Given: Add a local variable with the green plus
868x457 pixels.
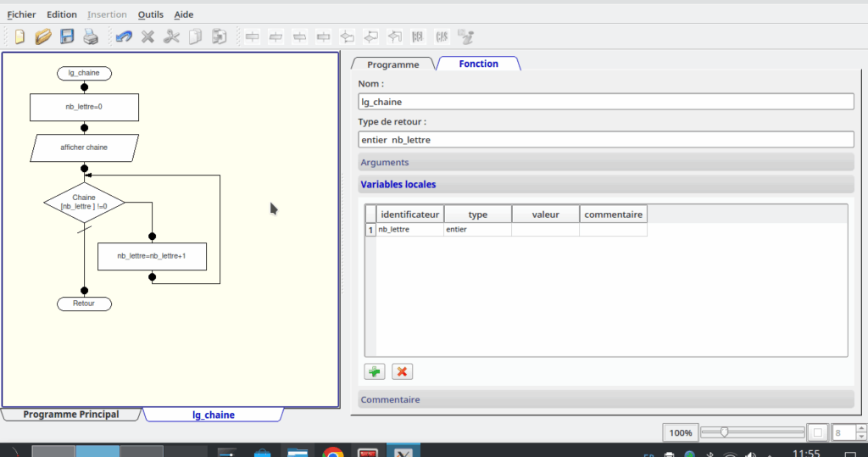Looking at the screenshot, I should [x=374, y=371].
